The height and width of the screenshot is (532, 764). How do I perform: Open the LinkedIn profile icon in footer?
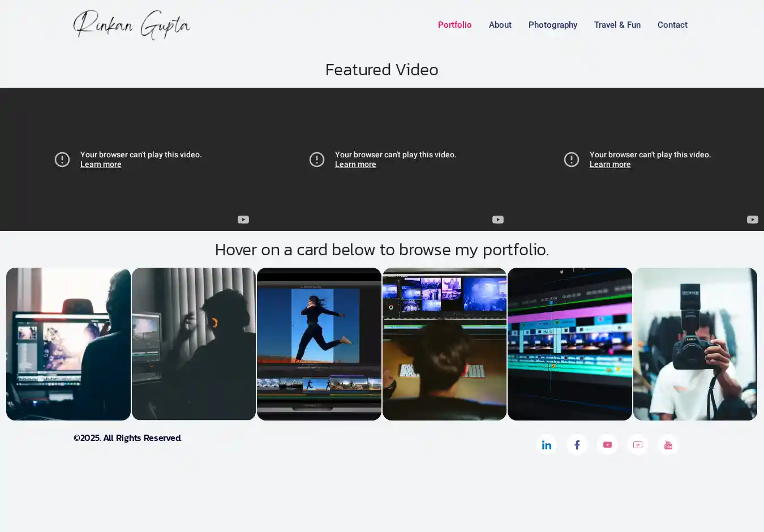(x=546, y=445)
